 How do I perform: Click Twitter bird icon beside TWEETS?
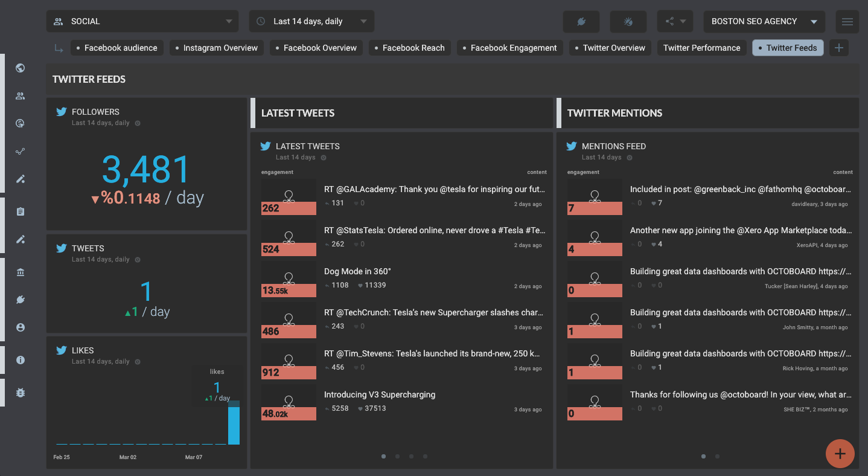[x=61, y=248]
